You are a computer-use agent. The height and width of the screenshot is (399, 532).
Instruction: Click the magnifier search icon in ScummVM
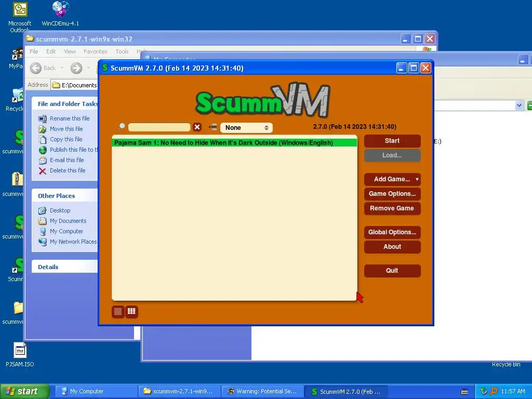[121, 127]
